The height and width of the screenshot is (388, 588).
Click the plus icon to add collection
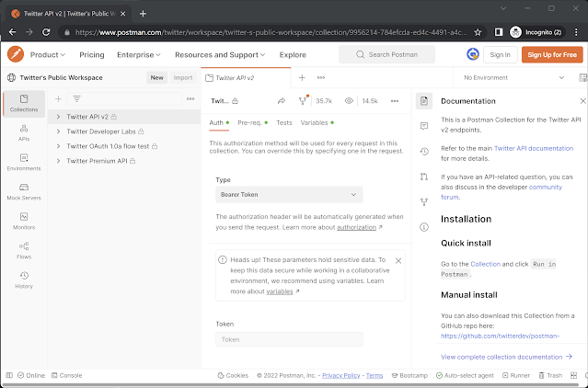pos(58,99)
